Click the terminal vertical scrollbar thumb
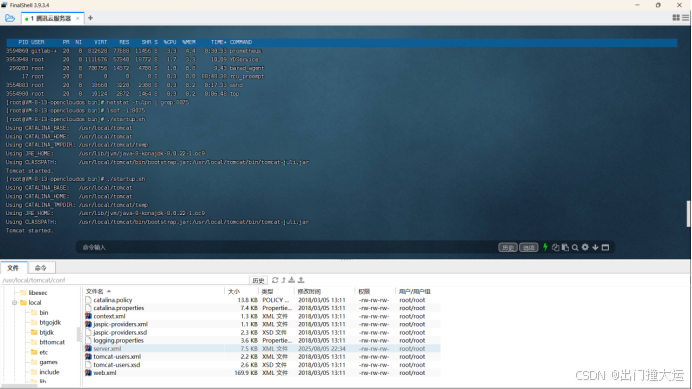Screen dimensions: 692x389 [x=688, y=214]
